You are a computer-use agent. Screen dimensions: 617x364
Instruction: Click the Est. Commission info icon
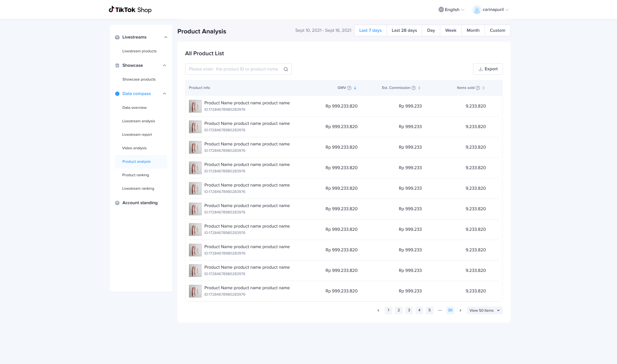(x=414, y=88)
